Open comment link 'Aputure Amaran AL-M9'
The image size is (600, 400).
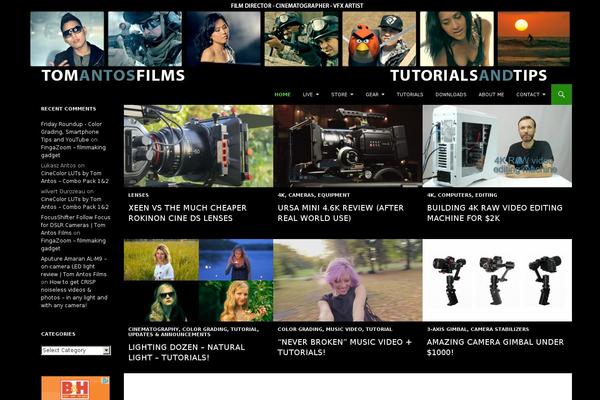pos(74,266)
